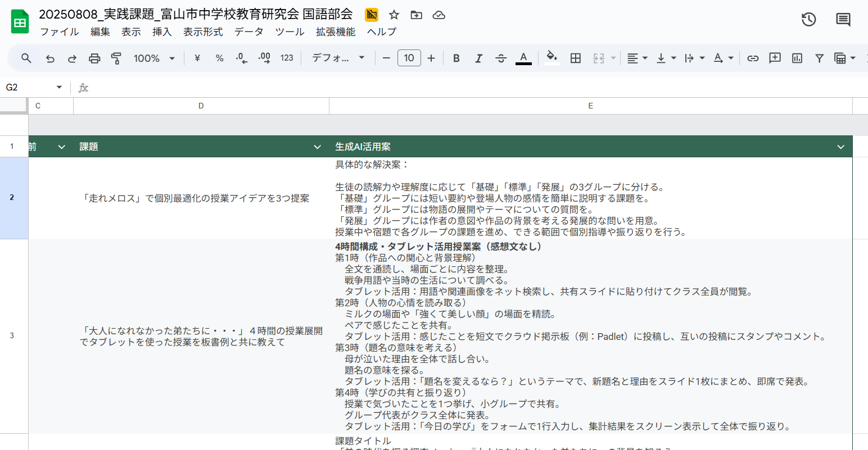Screen dimensions: 868x450
Task: Toggle strikethrough formatting
Action: 501,58
